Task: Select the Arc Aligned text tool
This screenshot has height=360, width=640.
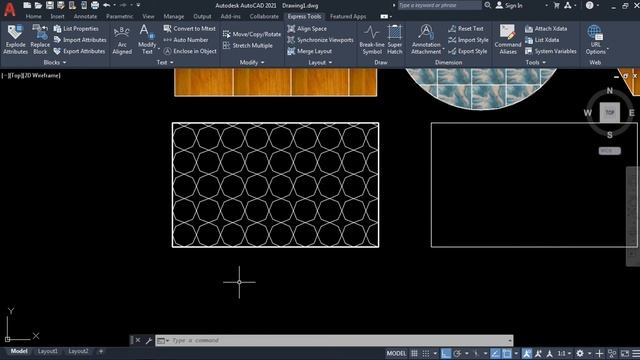Action: pyautogui.click(x=122, y=40)
